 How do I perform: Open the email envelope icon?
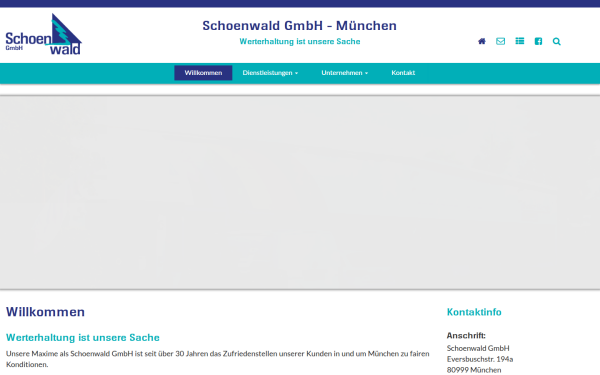click(x=501, y=41)
